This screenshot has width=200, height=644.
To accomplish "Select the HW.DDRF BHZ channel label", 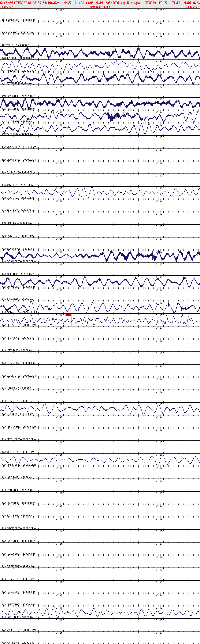I will [x=19, y=160].
